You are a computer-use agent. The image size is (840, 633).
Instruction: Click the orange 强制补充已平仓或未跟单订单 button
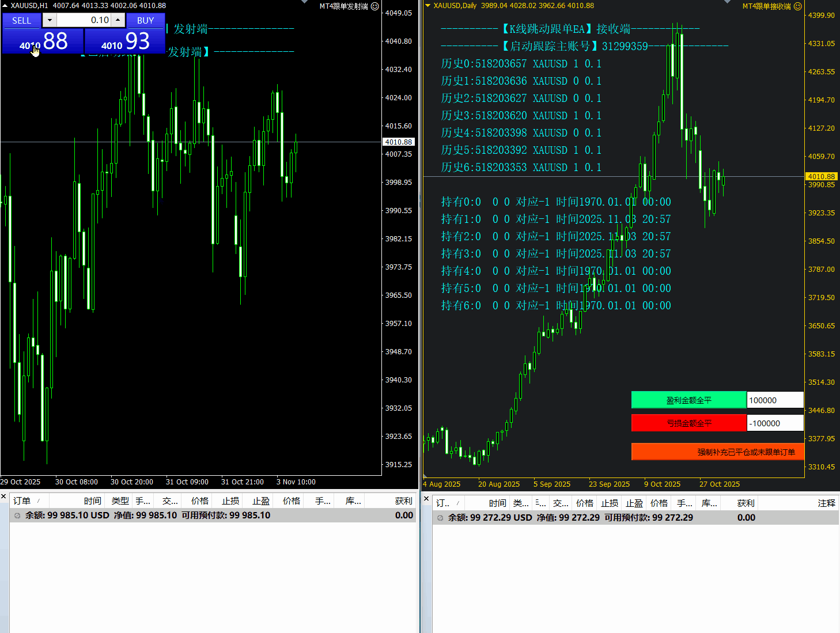[717, 452]
